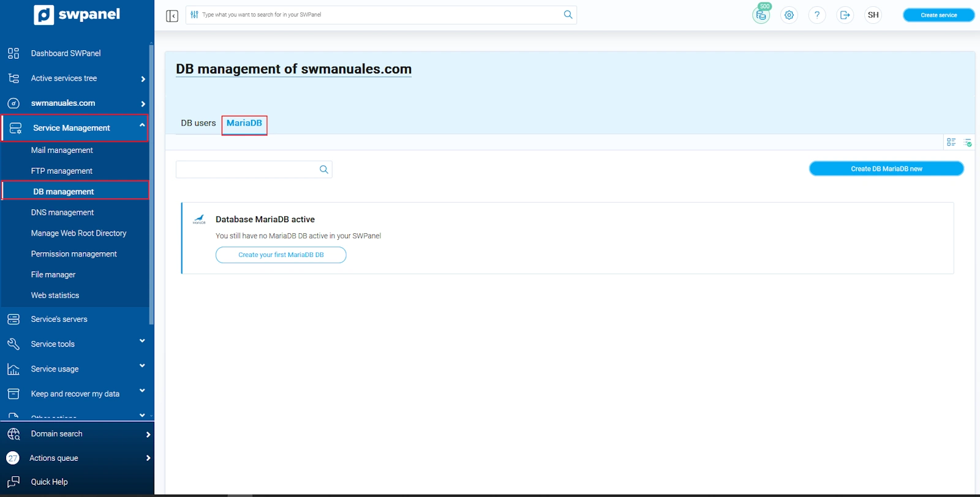
Task: Open DNS management in the sidebar
Action: point(62,212)
